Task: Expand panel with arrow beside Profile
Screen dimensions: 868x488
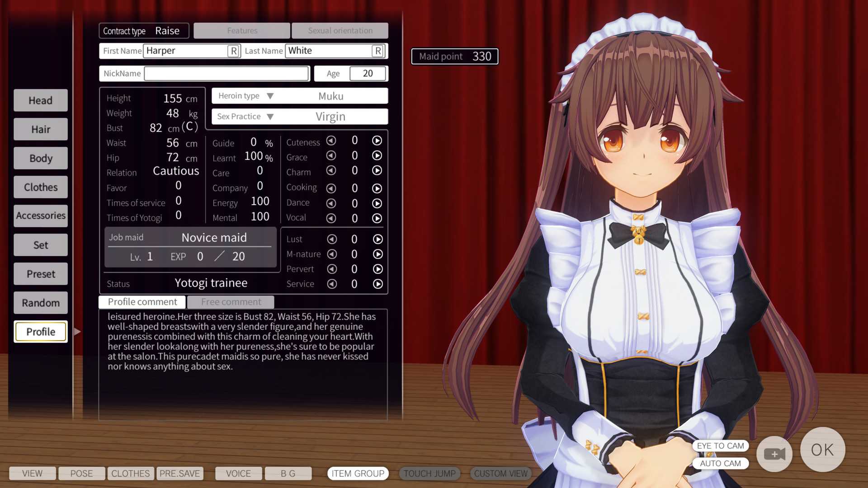Action: point(77,332)
